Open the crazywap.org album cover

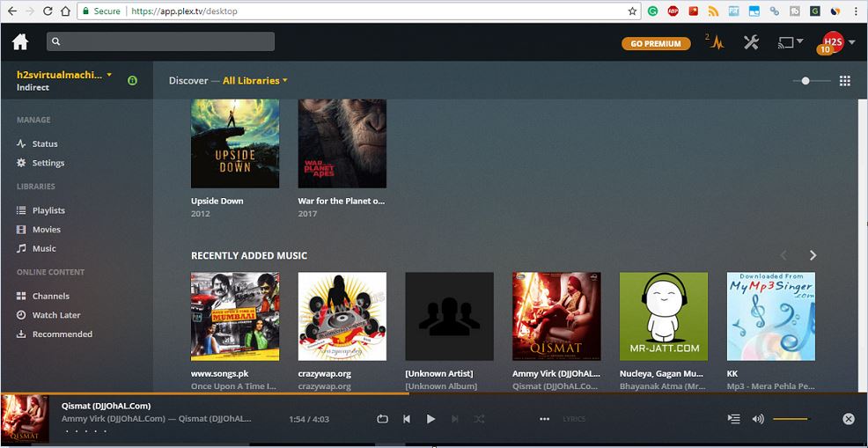pyautogui.click(x=342, y=316)
